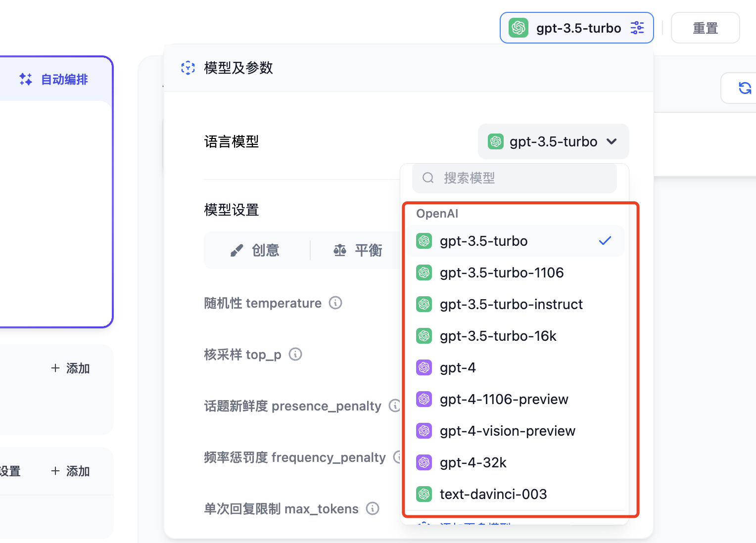
Task: Click the top_p info icon
Action: (295, 354)
